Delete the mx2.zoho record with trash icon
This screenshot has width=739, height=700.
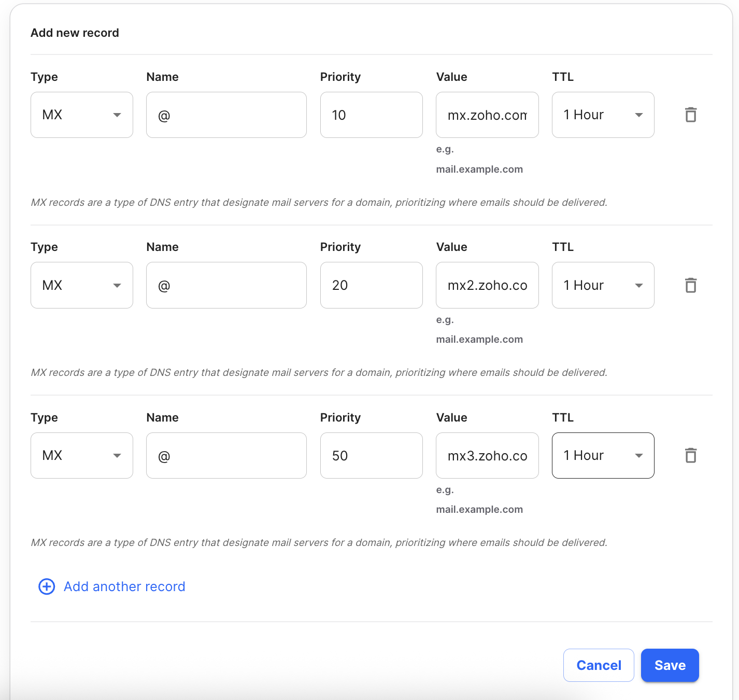(691, 285)
